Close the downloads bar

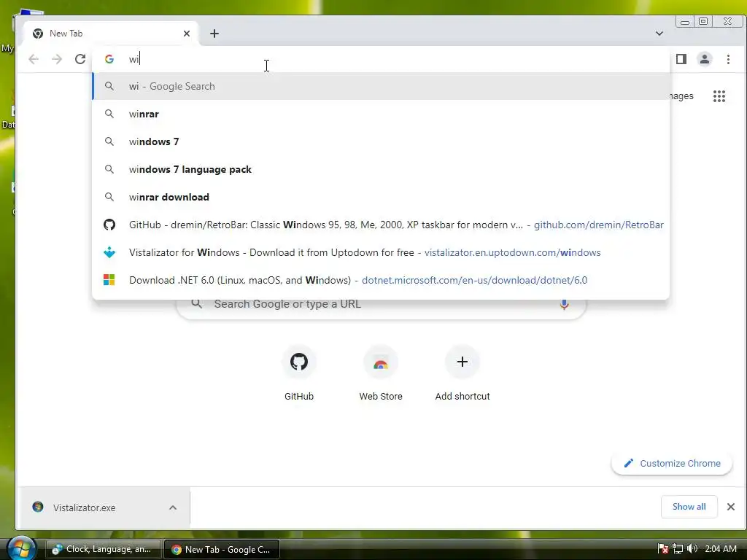[731, 507]
